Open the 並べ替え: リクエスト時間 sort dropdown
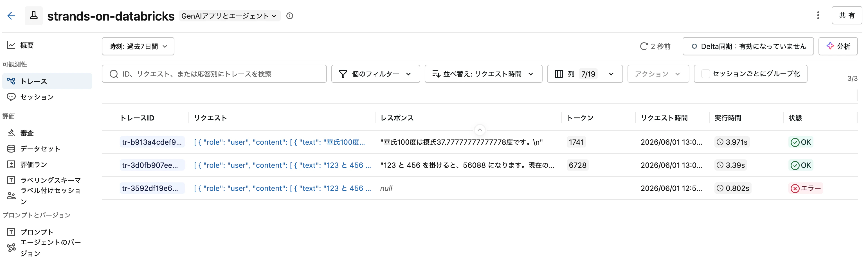This screenshot has height=268, width=868. (483, 74)
